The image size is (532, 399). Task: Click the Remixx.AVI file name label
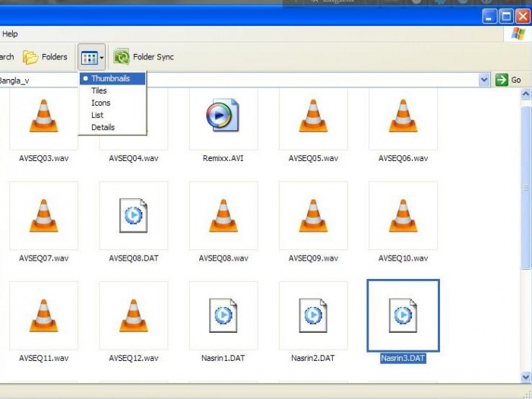pyautogui.click(x=223, y=158)
